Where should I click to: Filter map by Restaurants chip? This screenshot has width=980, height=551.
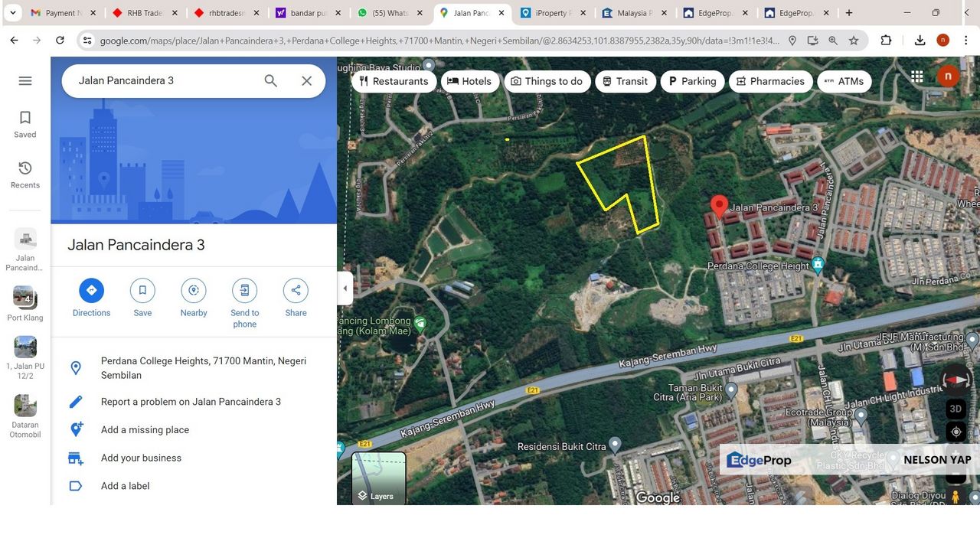click(394, 81)
